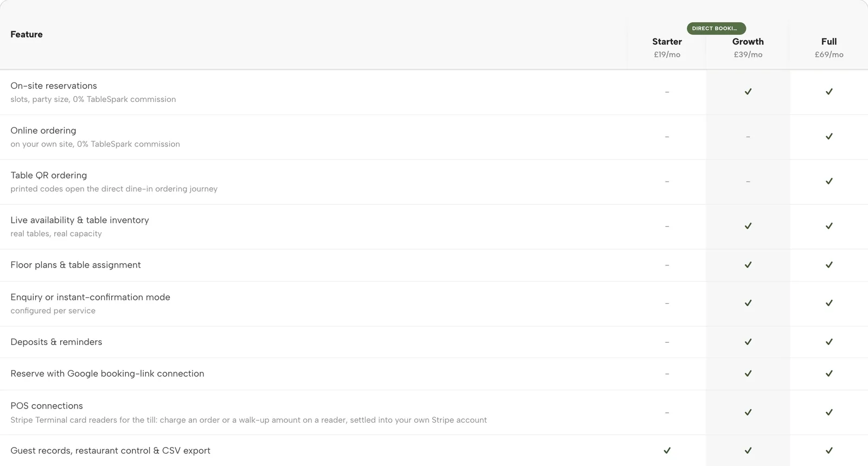Click Enquiry or instant-confirmation mode label
868x466 pixels.
click(90, 297)
